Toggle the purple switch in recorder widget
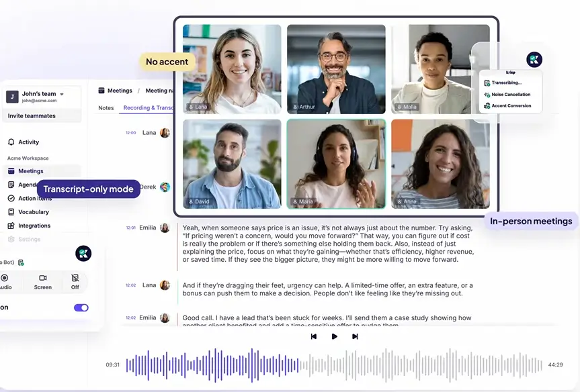 pos(81,307)
